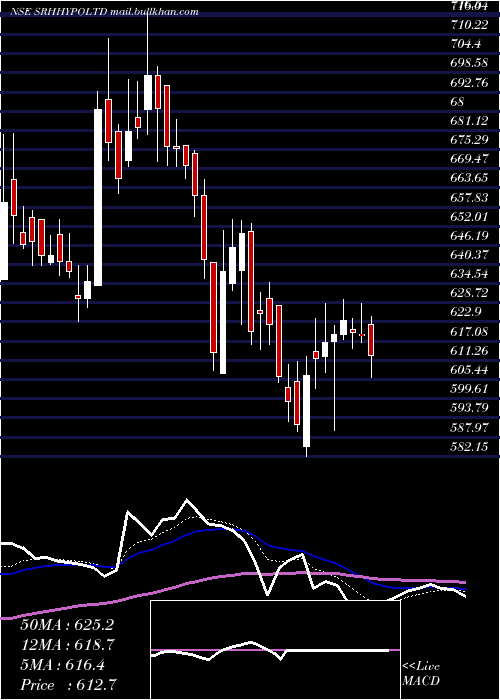Click the 587.97 price label
The height and width of the screenshot is (700, 500).
click(470, 427)
